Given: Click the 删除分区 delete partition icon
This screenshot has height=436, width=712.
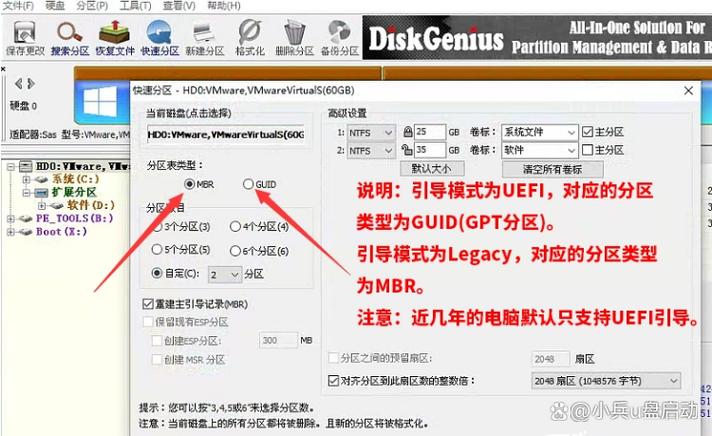Looking at the screenshot, I should tap(294, 40).
